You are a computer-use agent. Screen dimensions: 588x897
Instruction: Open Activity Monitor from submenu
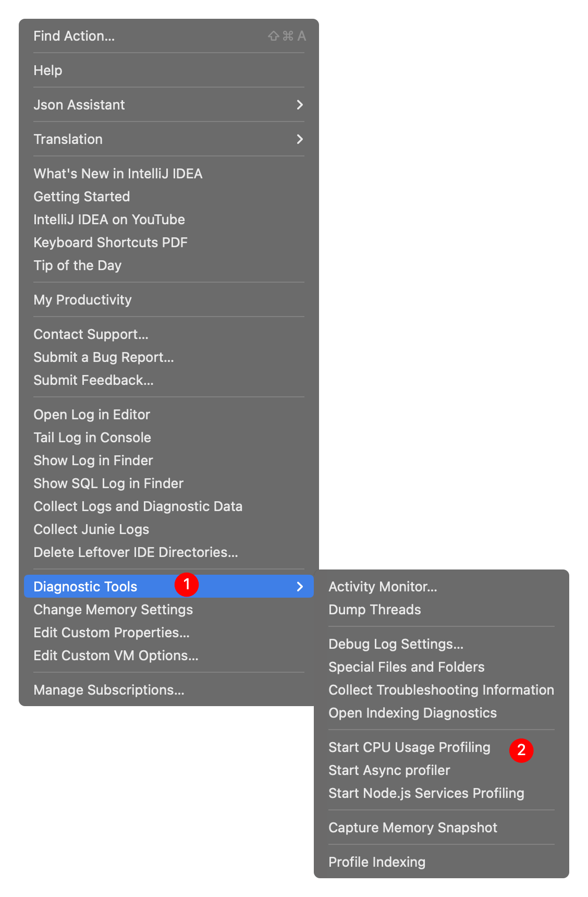point(383,587)
